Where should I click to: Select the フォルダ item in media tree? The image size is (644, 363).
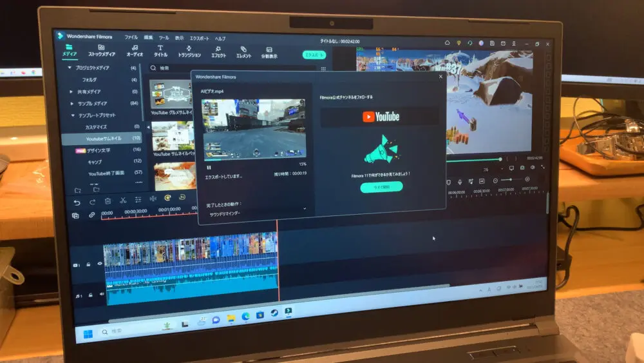tap(89, 80)
